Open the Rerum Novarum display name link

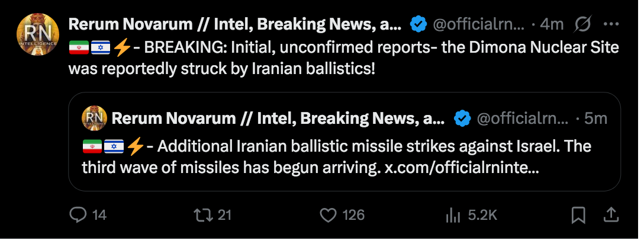(x=235, y=24)
